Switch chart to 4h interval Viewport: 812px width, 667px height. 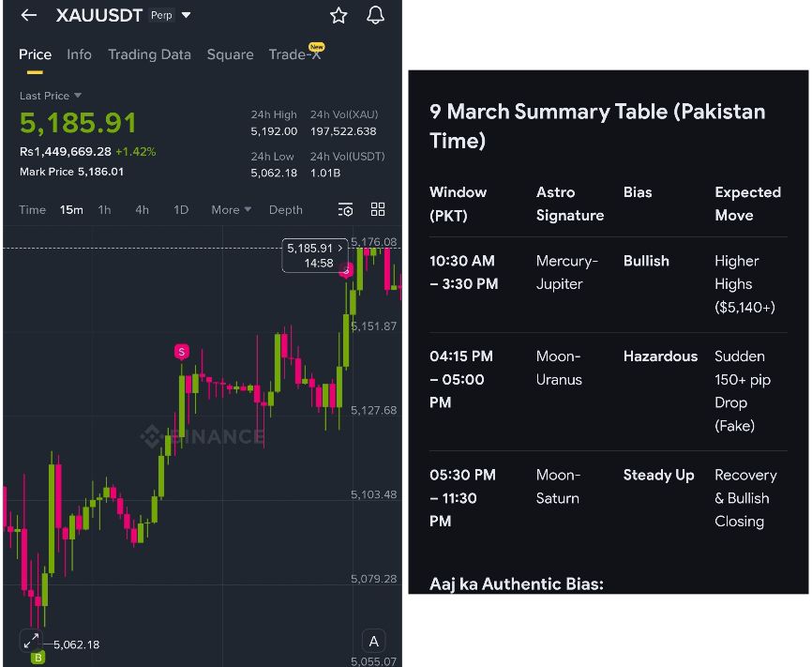coord(142,209)
